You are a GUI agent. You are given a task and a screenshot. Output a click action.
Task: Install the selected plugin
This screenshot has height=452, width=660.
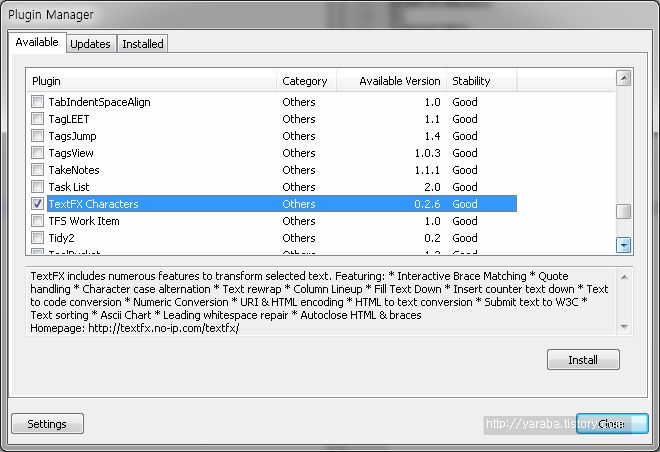583,360
